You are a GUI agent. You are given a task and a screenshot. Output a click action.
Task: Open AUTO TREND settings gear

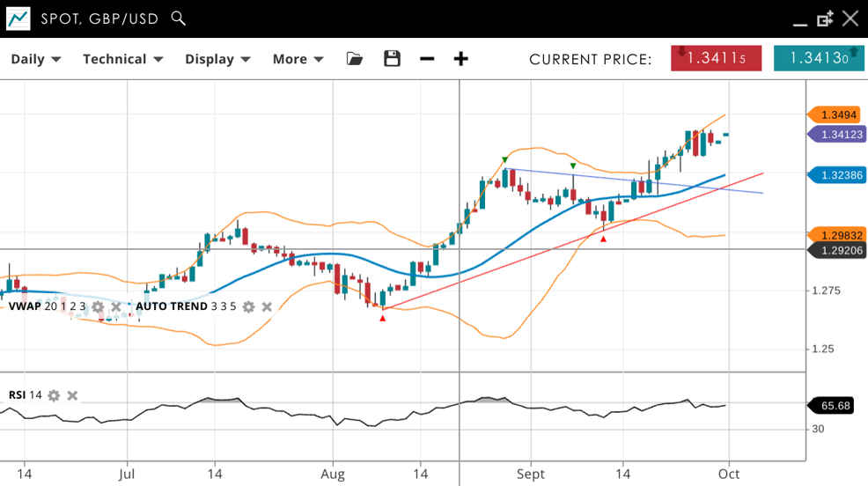(x=248, y=307)
